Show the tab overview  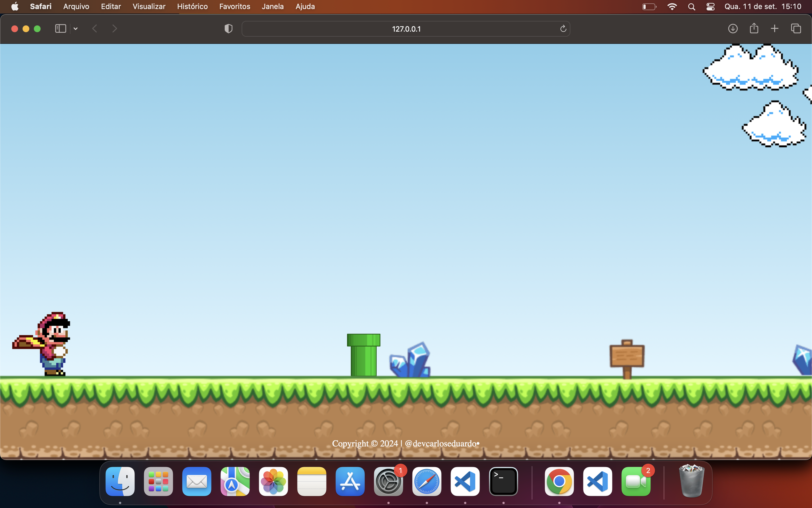point(796,29)
